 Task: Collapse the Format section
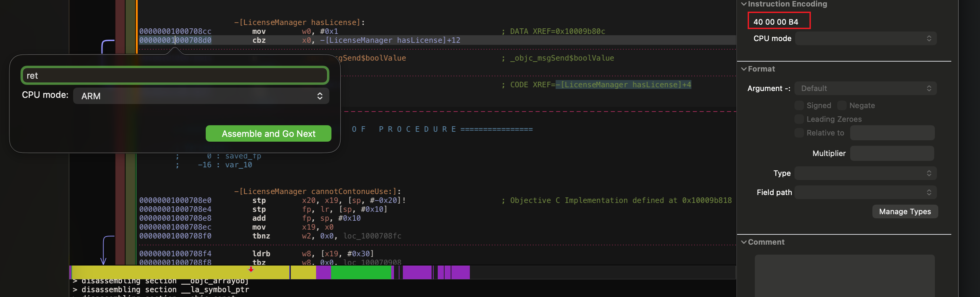click(x=744, y=69)
